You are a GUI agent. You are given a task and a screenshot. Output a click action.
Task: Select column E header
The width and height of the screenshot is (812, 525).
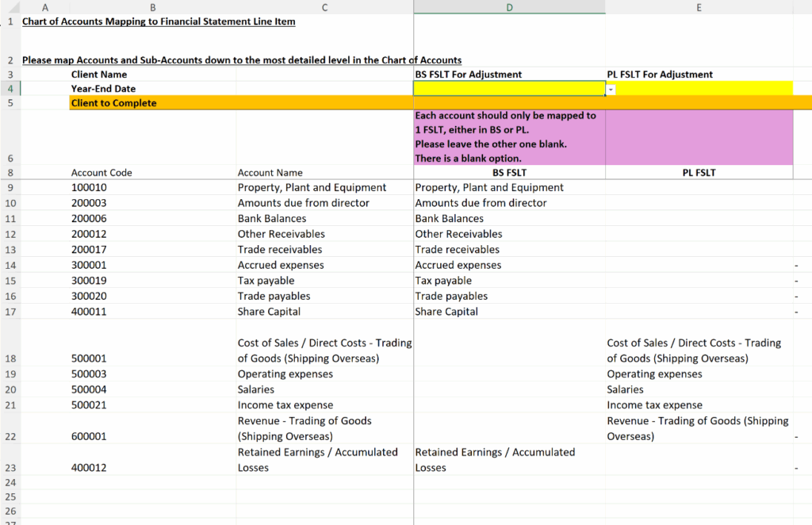pyautogui.click(x=699, y=6)
